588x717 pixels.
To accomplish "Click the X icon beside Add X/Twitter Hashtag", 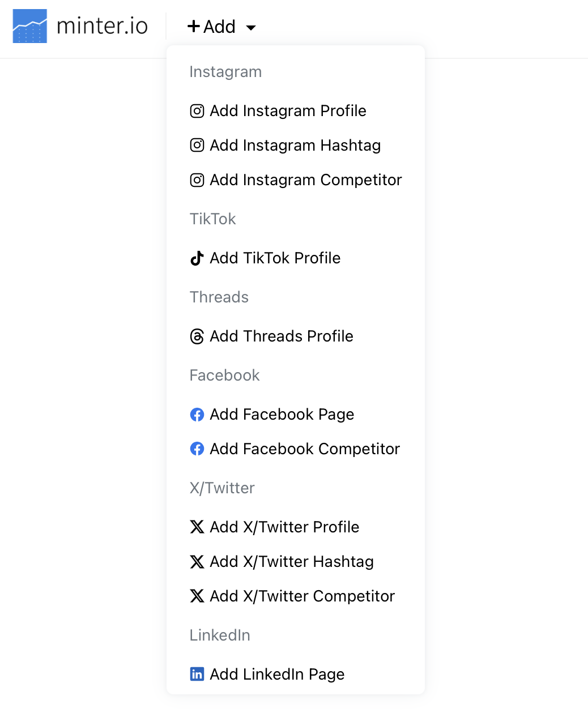I will (197, 562).
